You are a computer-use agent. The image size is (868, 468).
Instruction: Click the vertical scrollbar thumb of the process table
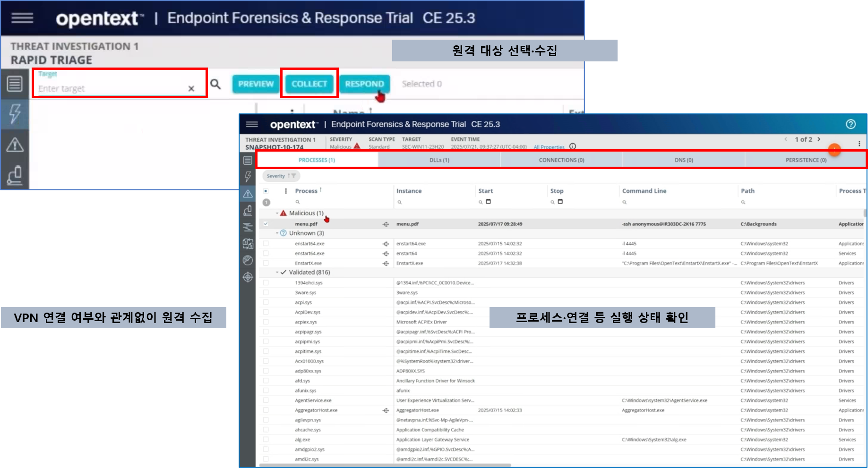coord(865,213)
